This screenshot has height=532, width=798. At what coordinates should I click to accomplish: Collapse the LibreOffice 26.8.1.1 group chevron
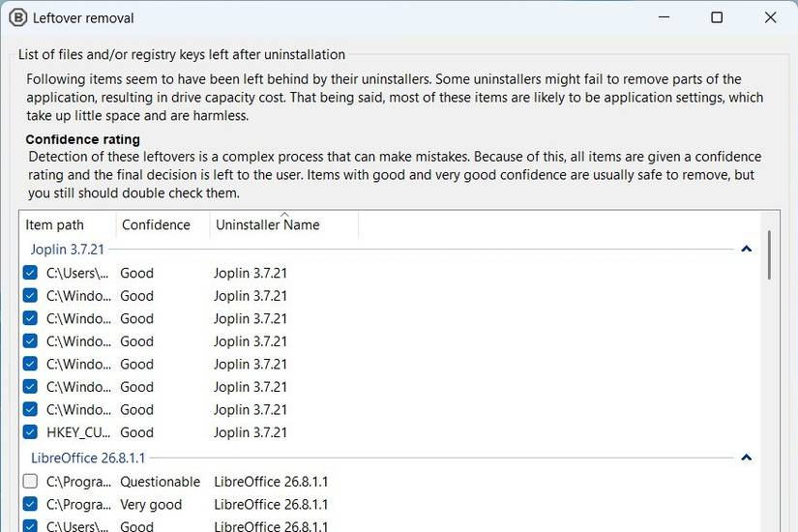(746, 458)
